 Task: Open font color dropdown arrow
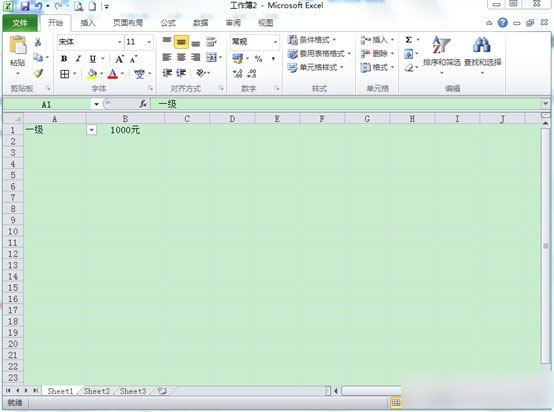[x=122, y=74]
